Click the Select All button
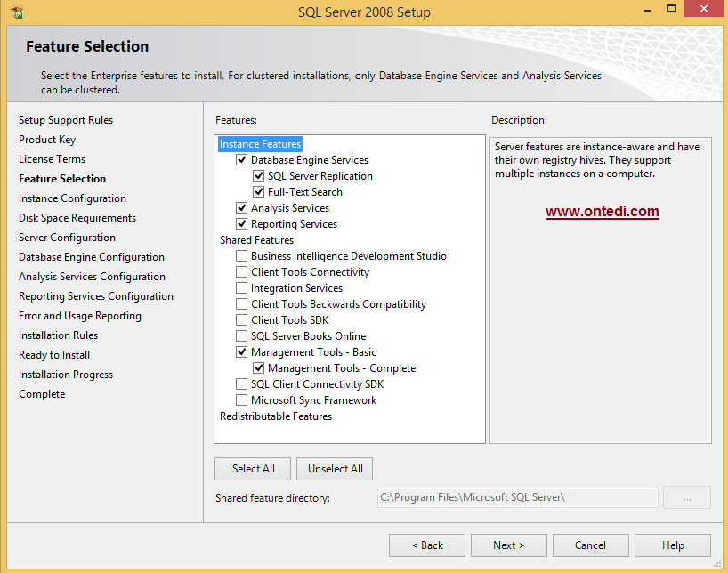Viewport: 728px width, 573px height. coord(253,469)
